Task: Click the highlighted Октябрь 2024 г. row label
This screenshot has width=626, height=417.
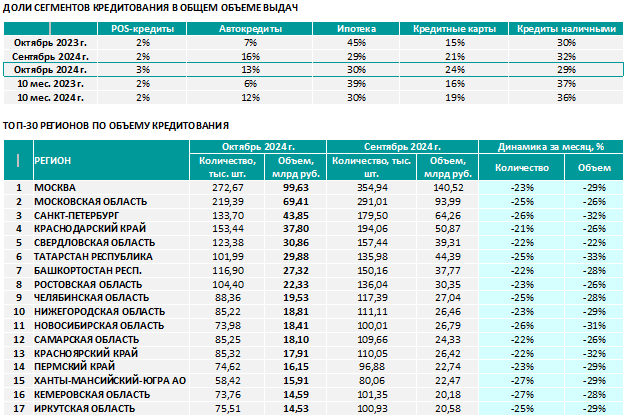Action: pos(50,70)
